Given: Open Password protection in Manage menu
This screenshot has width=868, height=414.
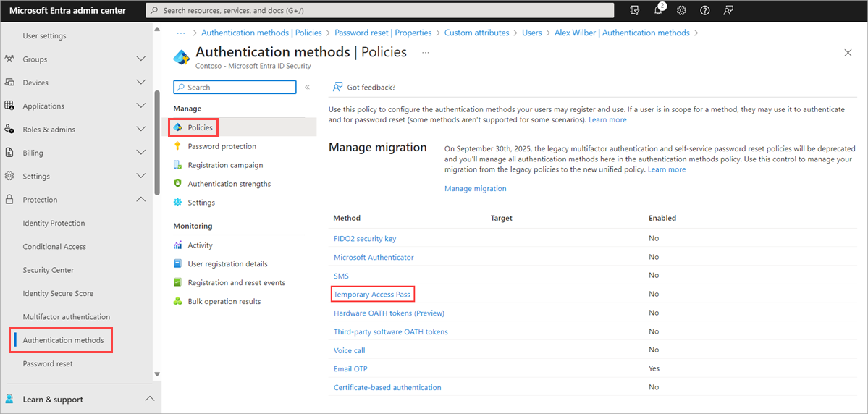Looking at the screenshot, I should 222,146.
